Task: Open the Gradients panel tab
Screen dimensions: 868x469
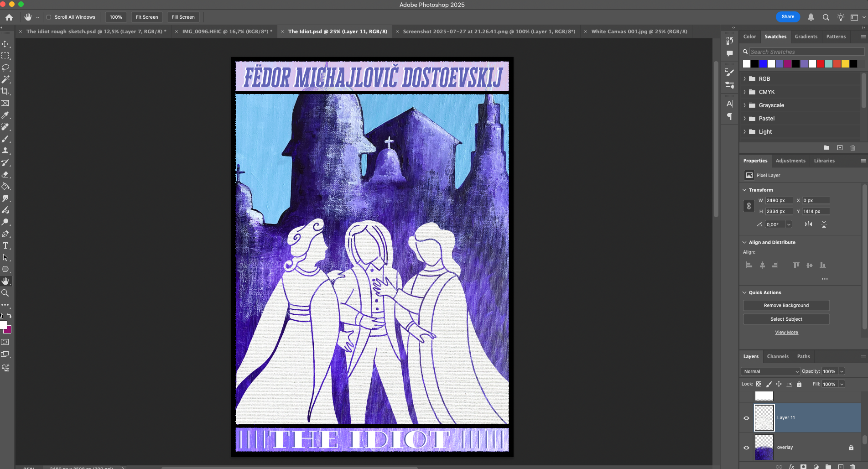Action: pyautogui.click(x=806, y=36)
